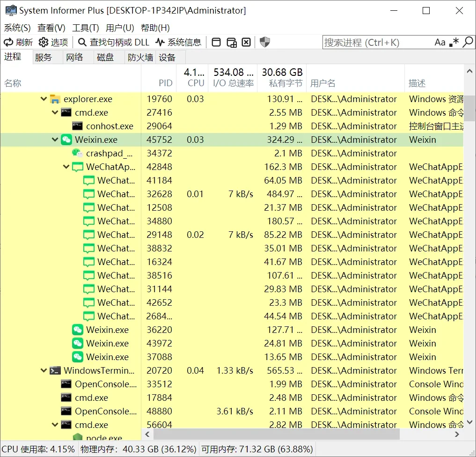The image size is (476, 457).
Task: Click the find window and thread icon
Action: point(232,42)
